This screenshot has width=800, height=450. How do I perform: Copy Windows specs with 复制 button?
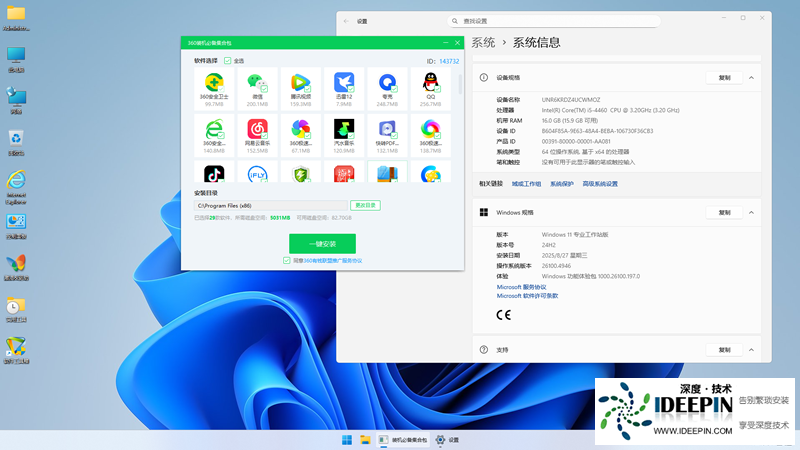tap(724, 213)
